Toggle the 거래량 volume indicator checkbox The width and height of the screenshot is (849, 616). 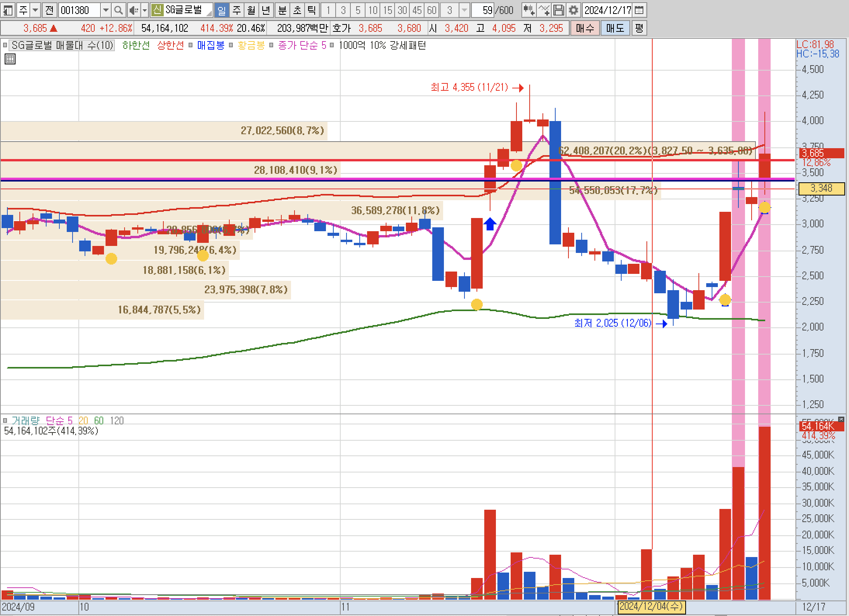tap(5, 420)
